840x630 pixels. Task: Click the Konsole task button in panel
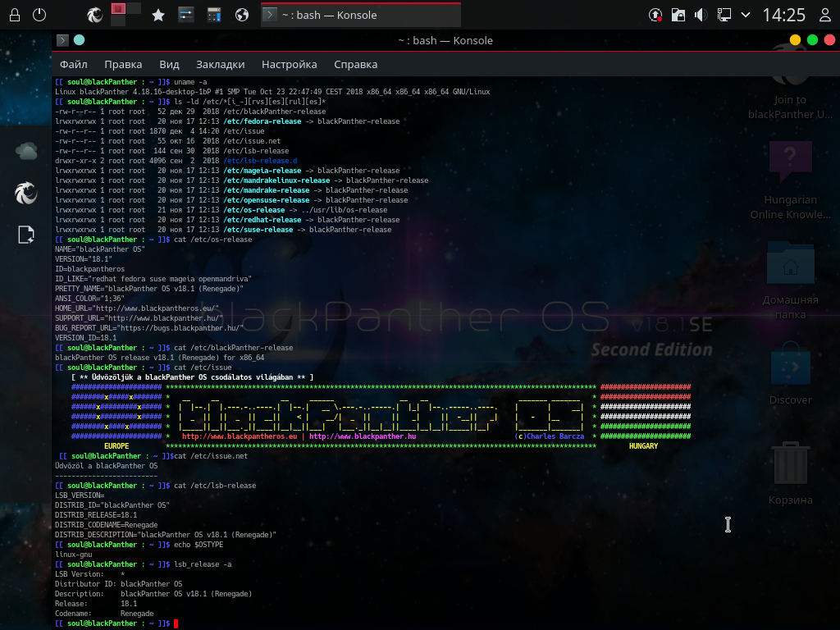(x=361, y=15)
